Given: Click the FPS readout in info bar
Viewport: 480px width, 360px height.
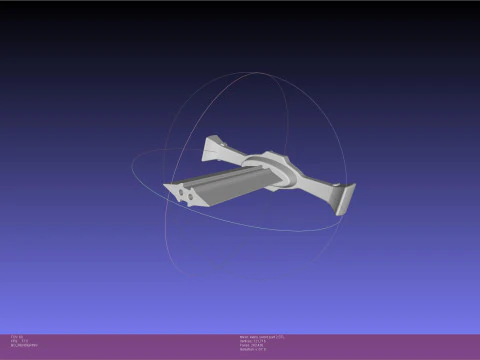Looking at the screenshot, I should pos(19,341).
